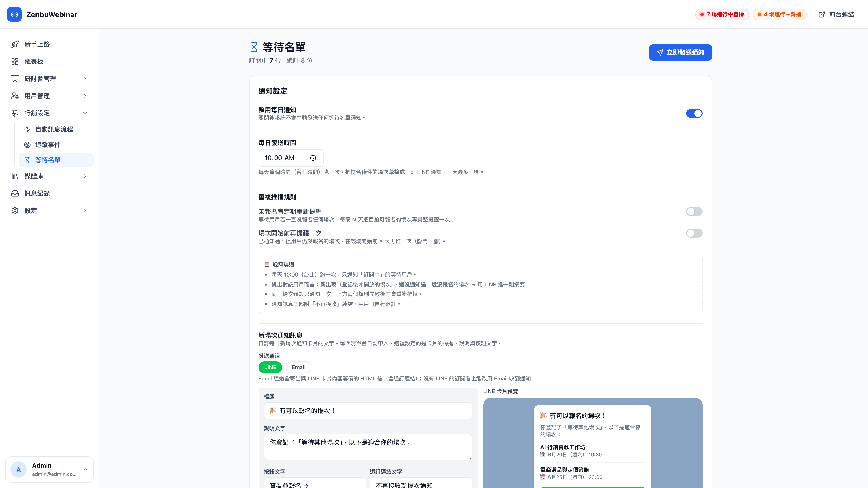Click the lightning bolt icon for 自動訊息流程
The height and width of the screenshot is (488, 868).
[27, 129]
